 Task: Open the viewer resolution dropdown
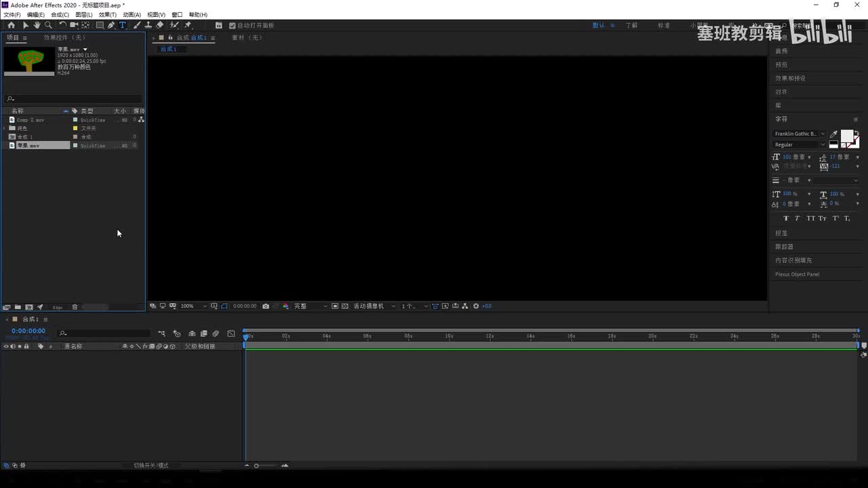point(311,306)
